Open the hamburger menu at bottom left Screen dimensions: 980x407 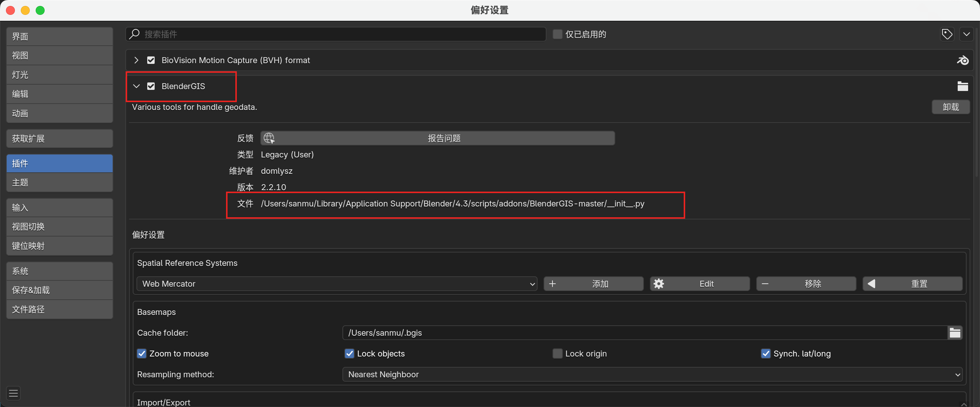14,393
